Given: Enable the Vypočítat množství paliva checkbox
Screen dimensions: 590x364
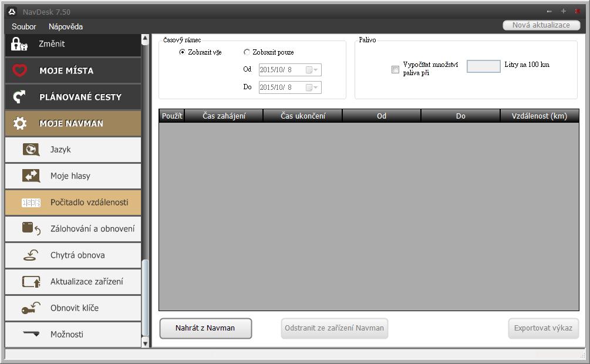Looking at the screenshot, I should click(x=395, y=69).
